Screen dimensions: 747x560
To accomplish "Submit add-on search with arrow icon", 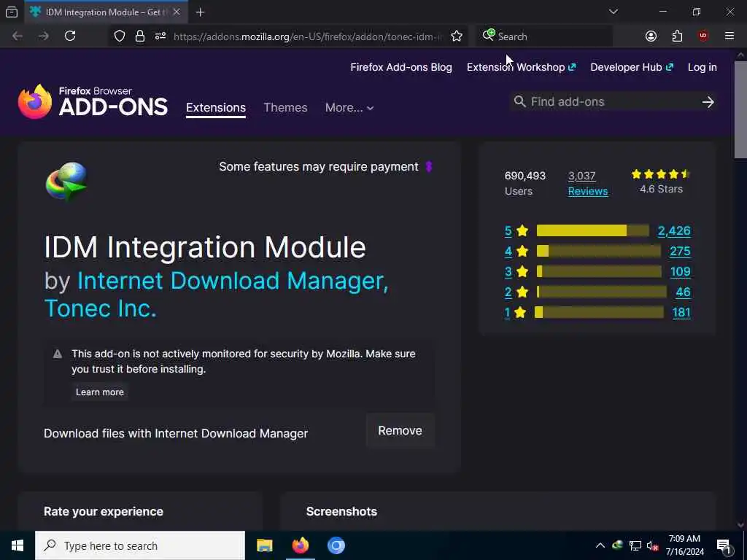I will (708, 102).
